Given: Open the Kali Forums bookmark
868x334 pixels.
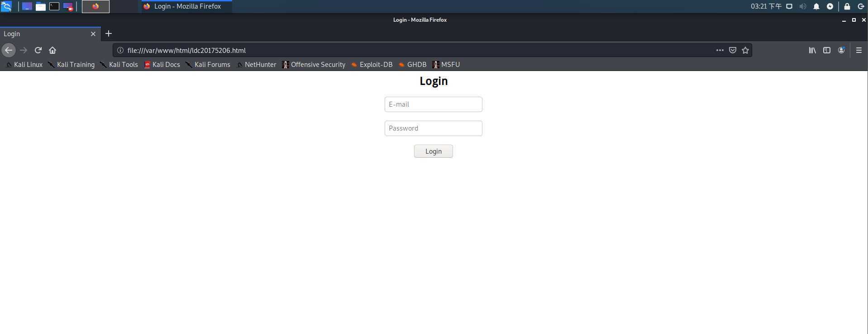Looking at the screenshot, I should (208, 65).
